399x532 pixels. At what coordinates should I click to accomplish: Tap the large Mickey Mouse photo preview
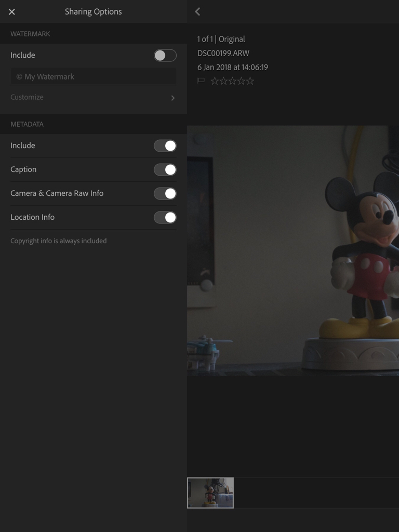point(293,250)
